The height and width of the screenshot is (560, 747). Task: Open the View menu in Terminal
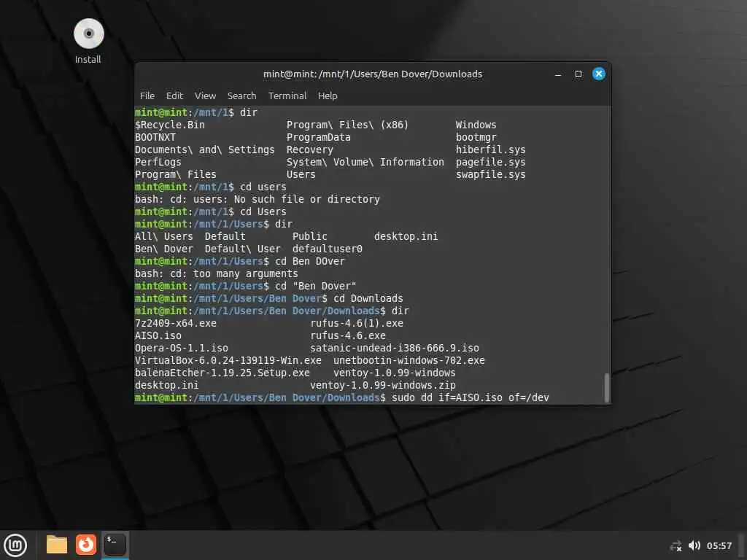205,96
